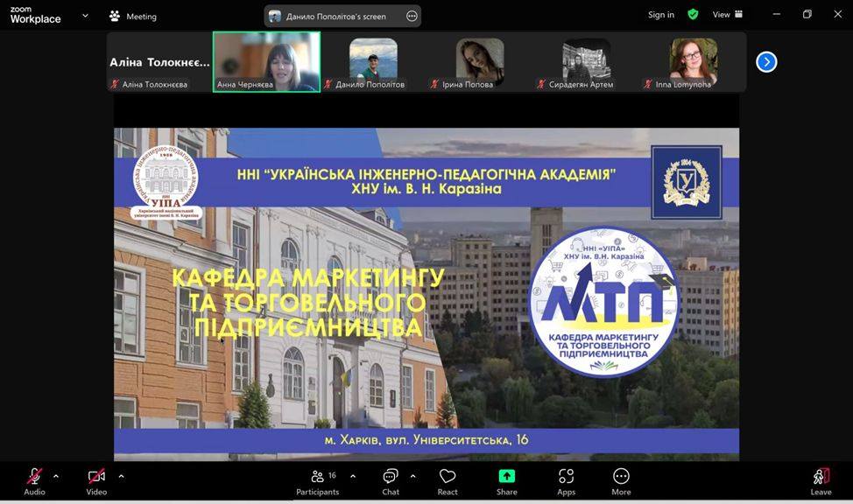Click muted mic icon next to Сирадегян Артем

point(540,84)
